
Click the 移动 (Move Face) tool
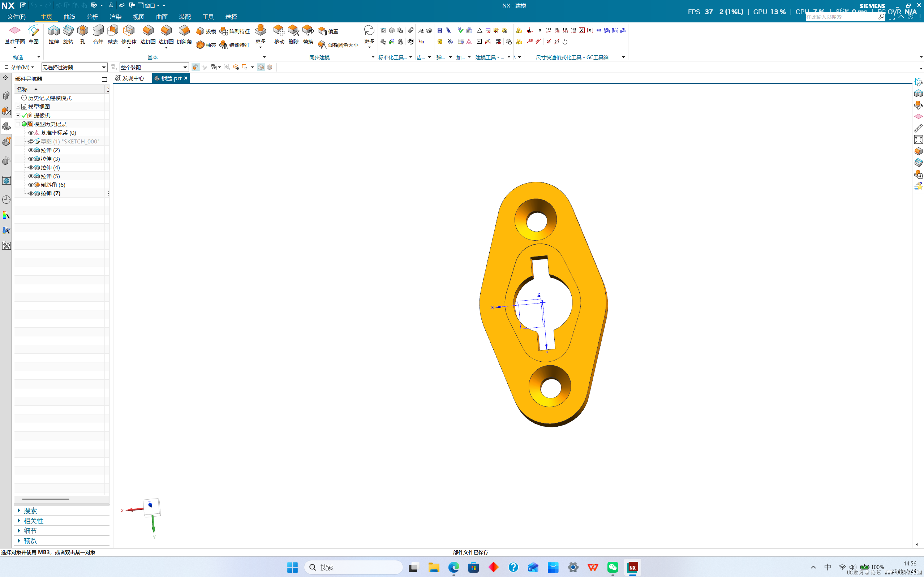279,34
